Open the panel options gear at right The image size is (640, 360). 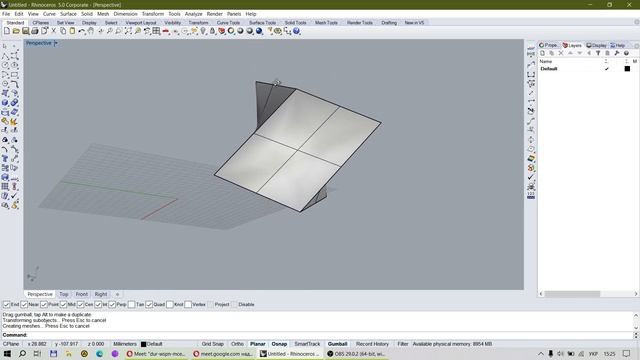[x=636, y=45]
